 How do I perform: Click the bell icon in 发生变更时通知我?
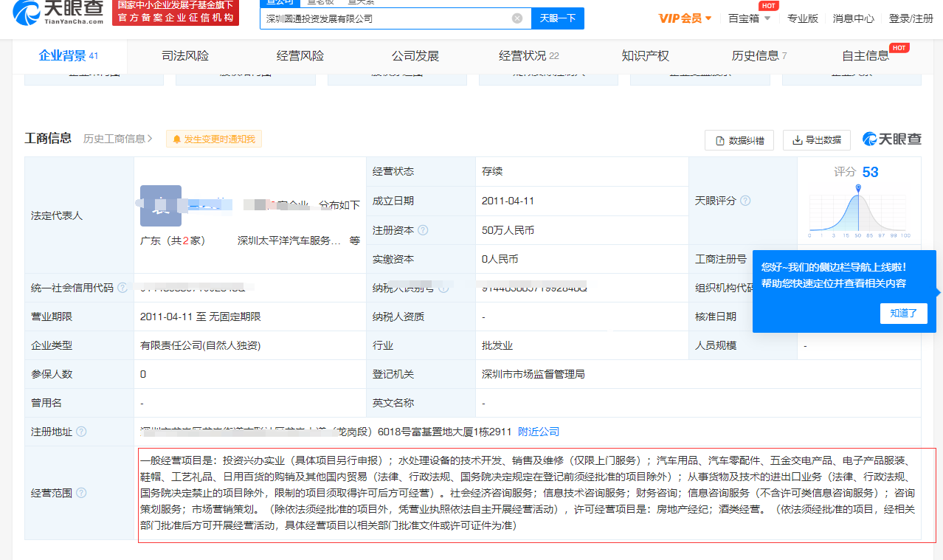coord(176,139)
